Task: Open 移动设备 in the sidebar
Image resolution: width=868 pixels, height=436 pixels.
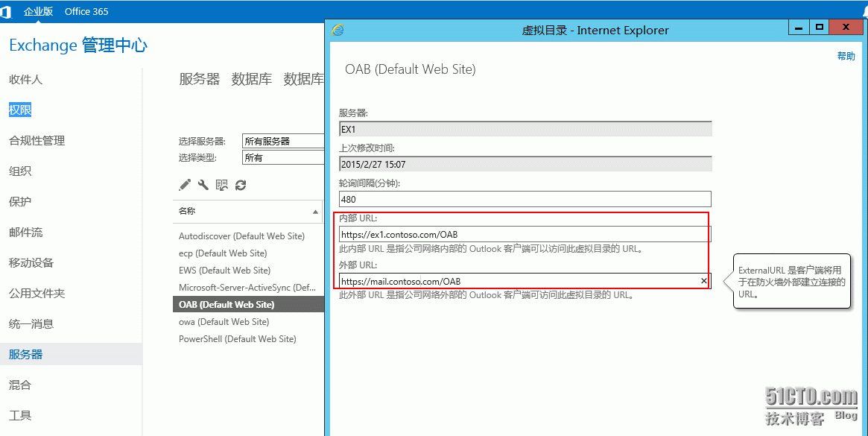Action: (31, 262)
